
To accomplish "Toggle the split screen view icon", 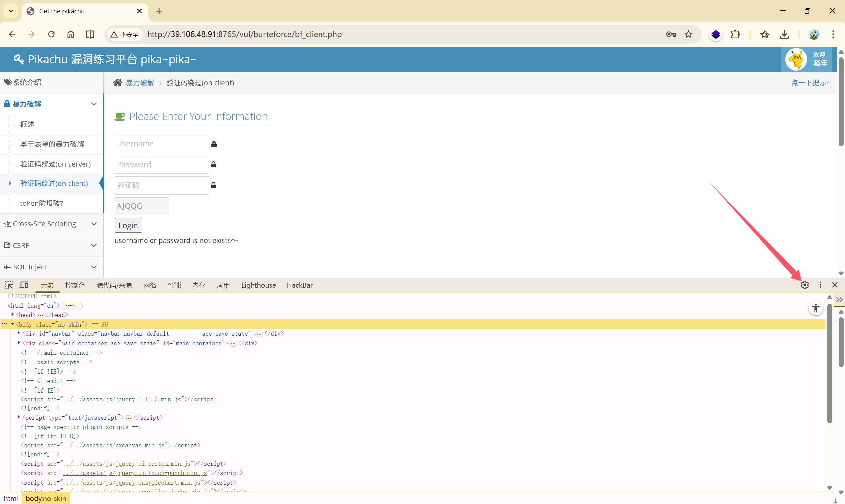I will (x=90, y=34).
